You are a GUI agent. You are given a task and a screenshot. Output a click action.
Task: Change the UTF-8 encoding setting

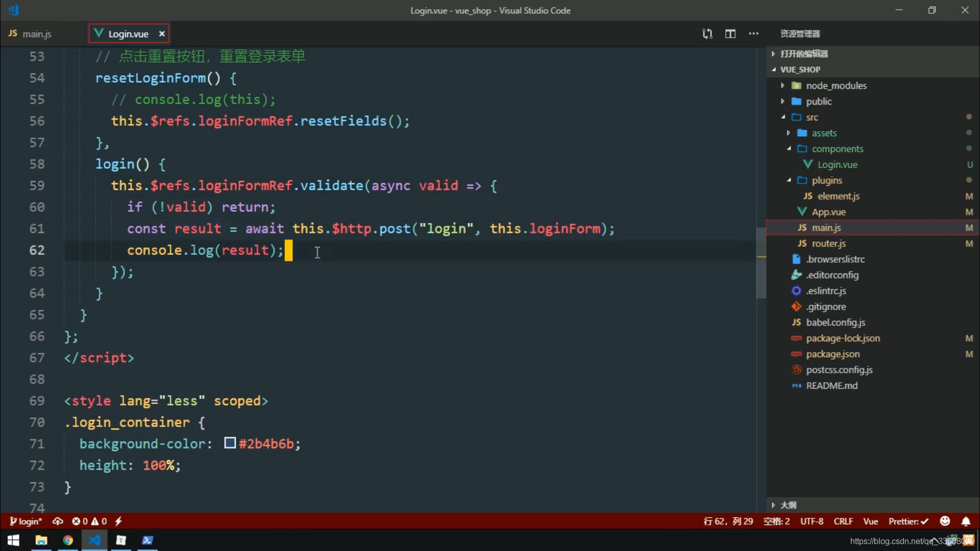(x=812, y=521)
